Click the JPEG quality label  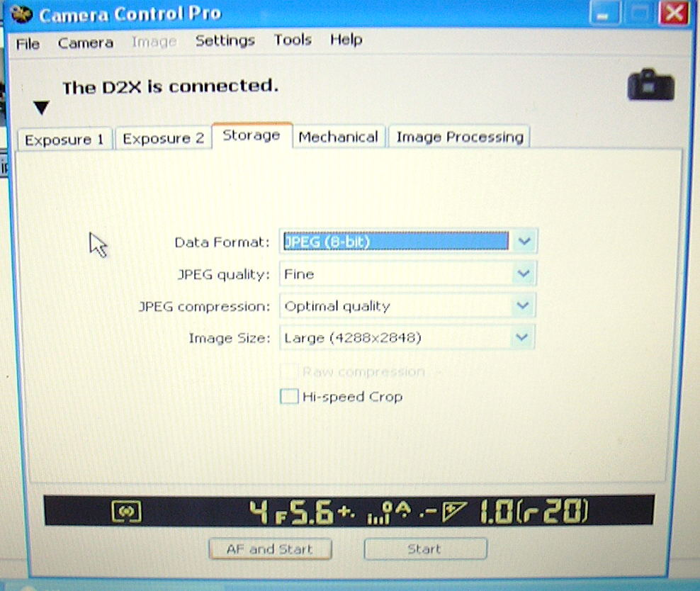(224, 274)
